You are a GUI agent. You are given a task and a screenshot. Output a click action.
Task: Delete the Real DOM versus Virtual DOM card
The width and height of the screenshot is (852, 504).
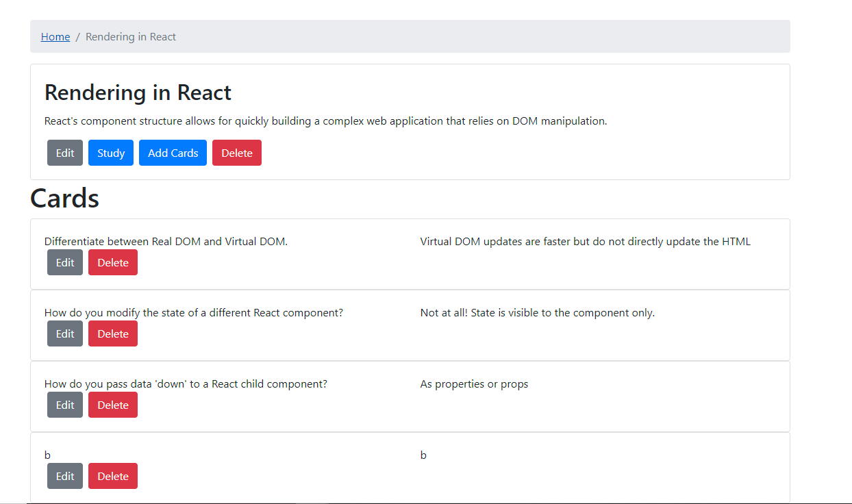point(112,262)
